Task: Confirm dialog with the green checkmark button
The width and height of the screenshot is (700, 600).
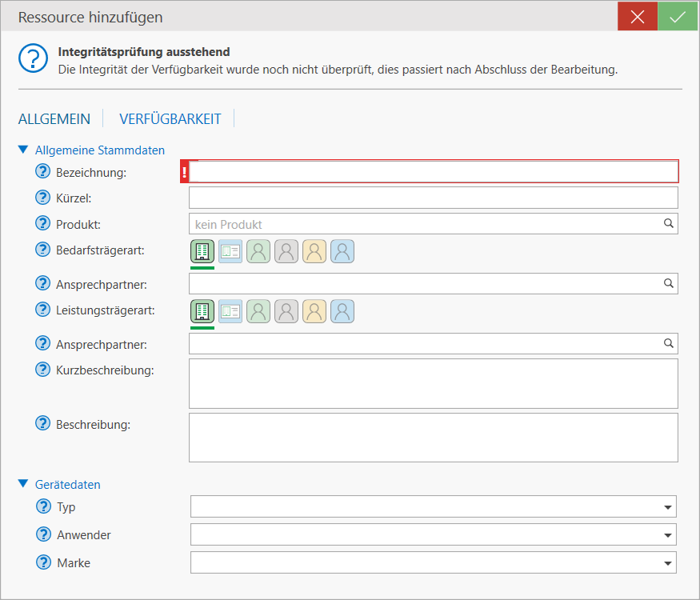Action: (678, 17)
